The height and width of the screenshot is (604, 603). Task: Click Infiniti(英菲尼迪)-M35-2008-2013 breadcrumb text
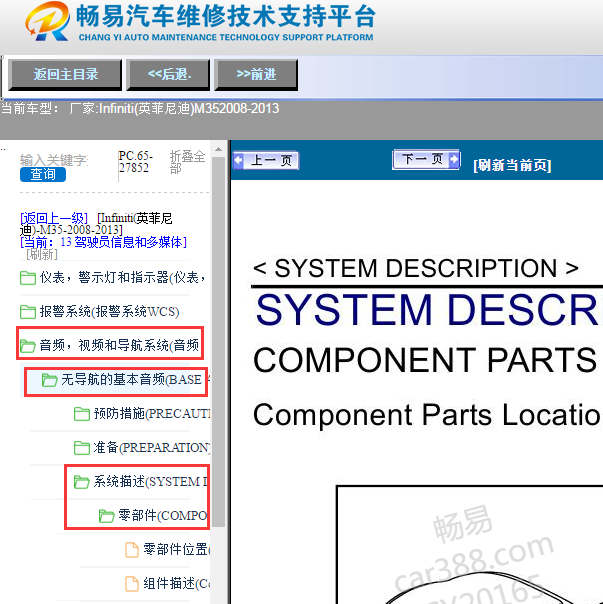tap(96, 224)
